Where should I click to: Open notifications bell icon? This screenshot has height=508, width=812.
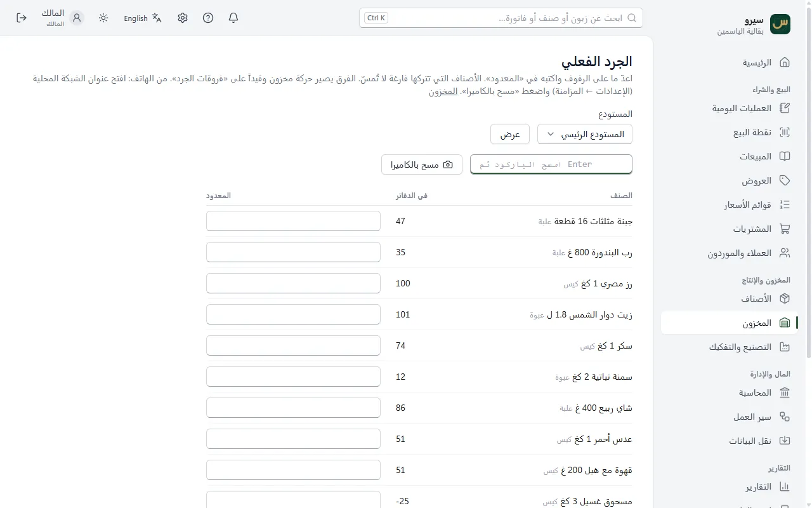233,18
